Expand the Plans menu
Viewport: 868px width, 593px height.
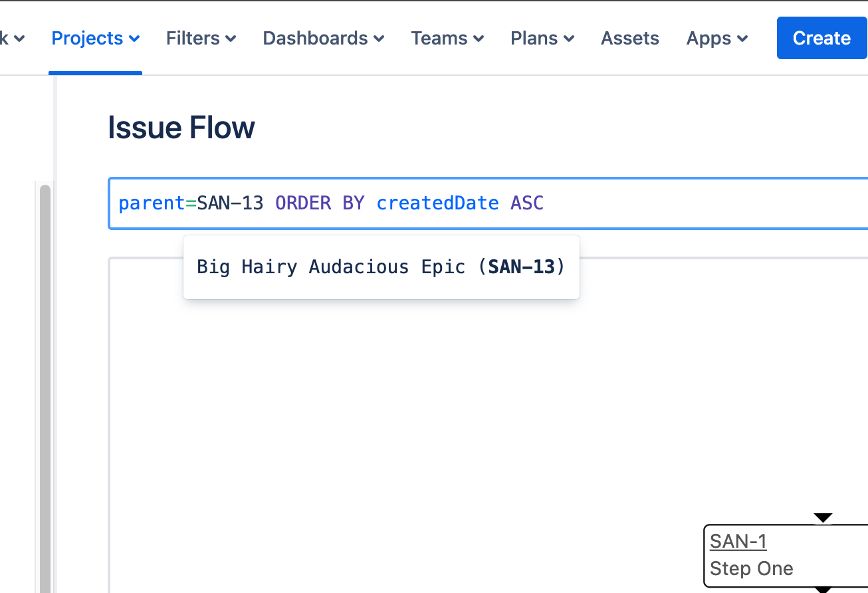coord(542,39)
